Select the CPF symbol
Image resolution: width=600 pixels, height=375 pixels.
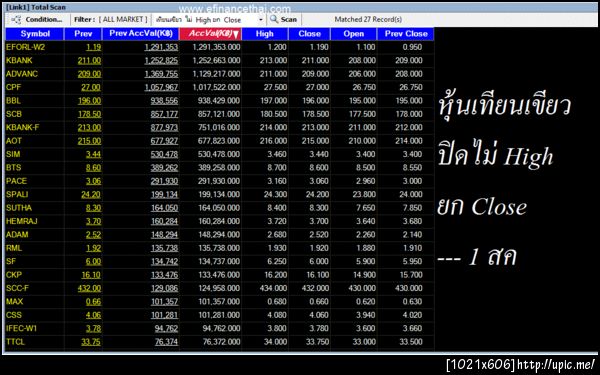13,87
